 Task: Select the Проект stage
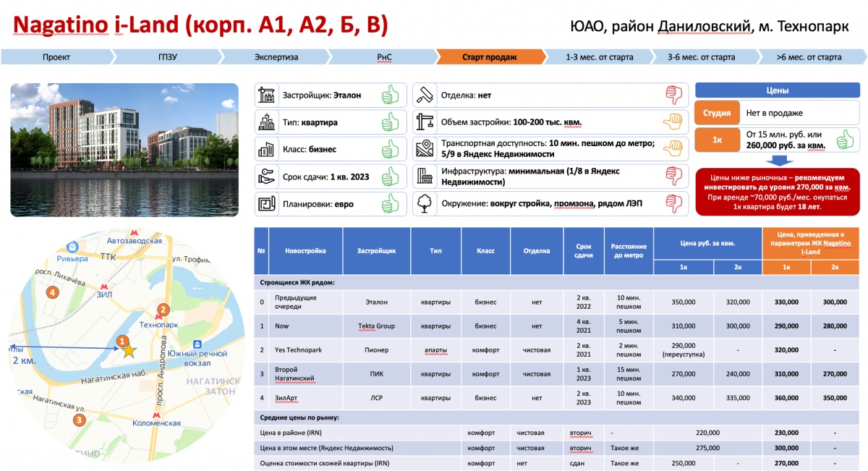pos(56,57)
